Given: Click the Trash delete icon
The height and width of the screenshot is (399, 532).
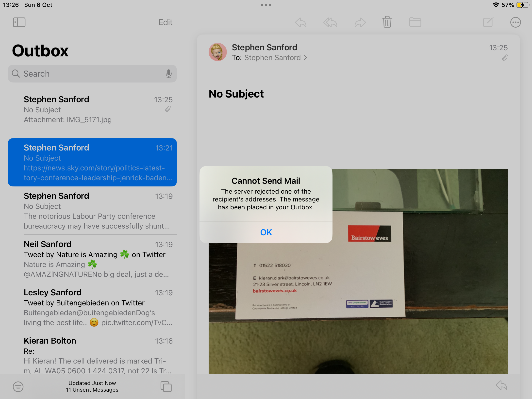Looking at the screenshot, I should pos(387,22).
